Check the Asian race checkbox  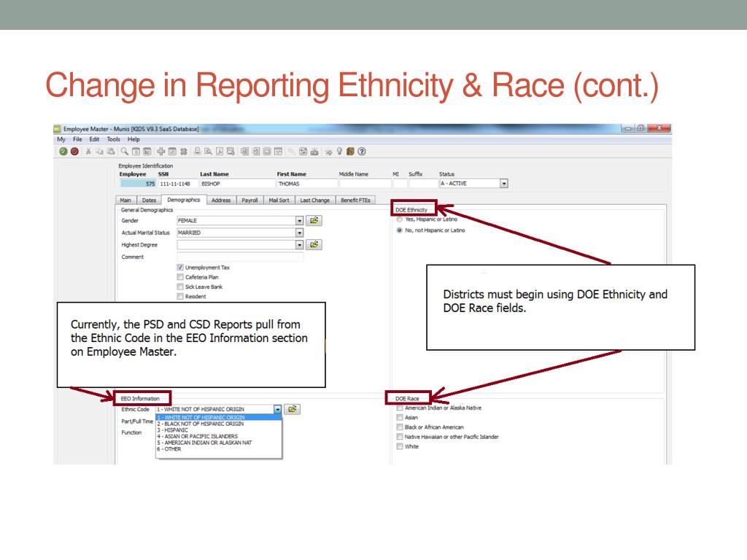[x=400, y=418]
